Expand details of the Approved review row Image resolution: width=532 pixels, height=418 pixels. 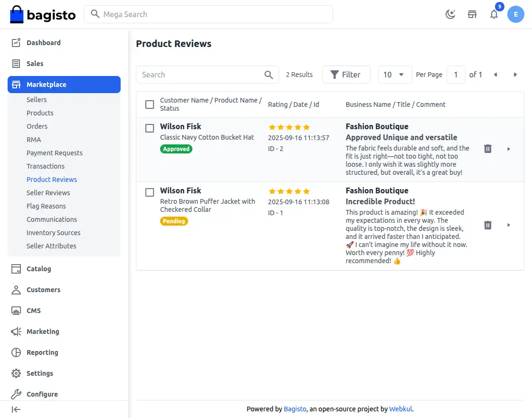click(x=508, y=149)
